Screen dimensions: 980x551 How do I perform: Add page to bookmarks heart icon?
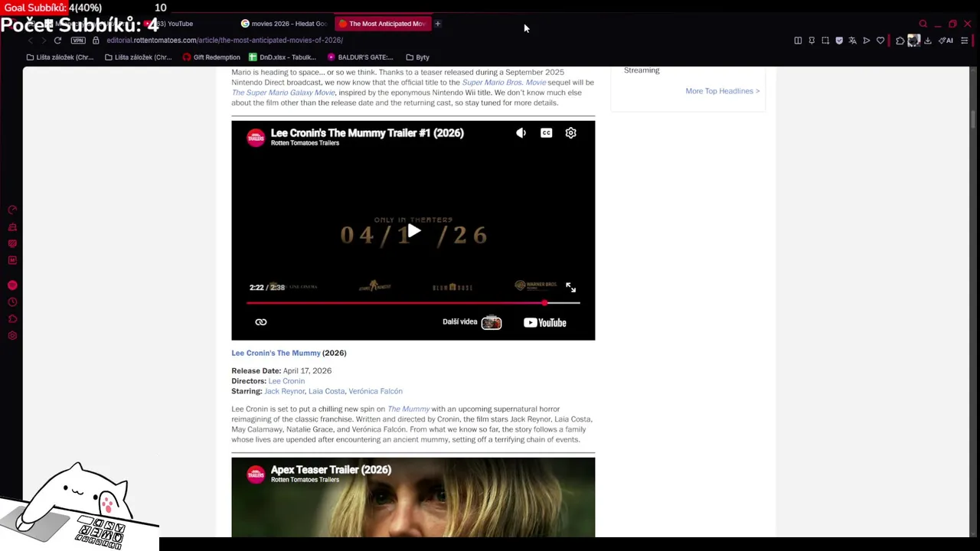[x=880, y=41]
